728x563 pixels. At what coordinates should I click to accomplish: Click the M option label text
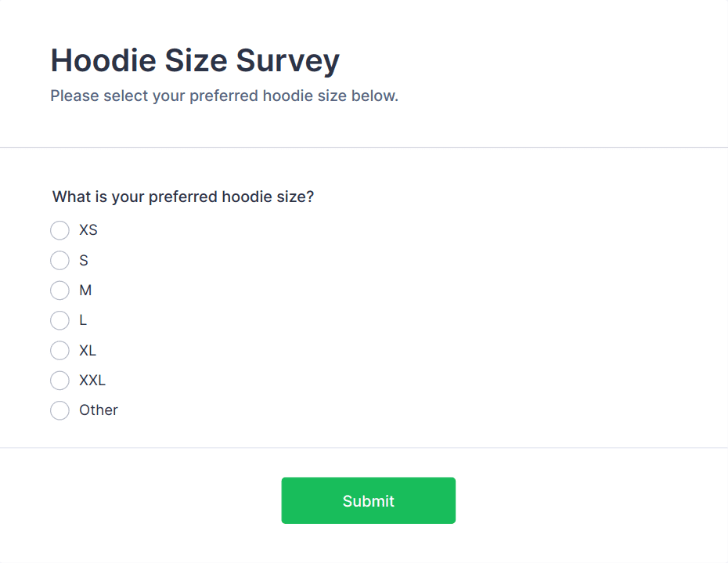(x=85, y=291)
